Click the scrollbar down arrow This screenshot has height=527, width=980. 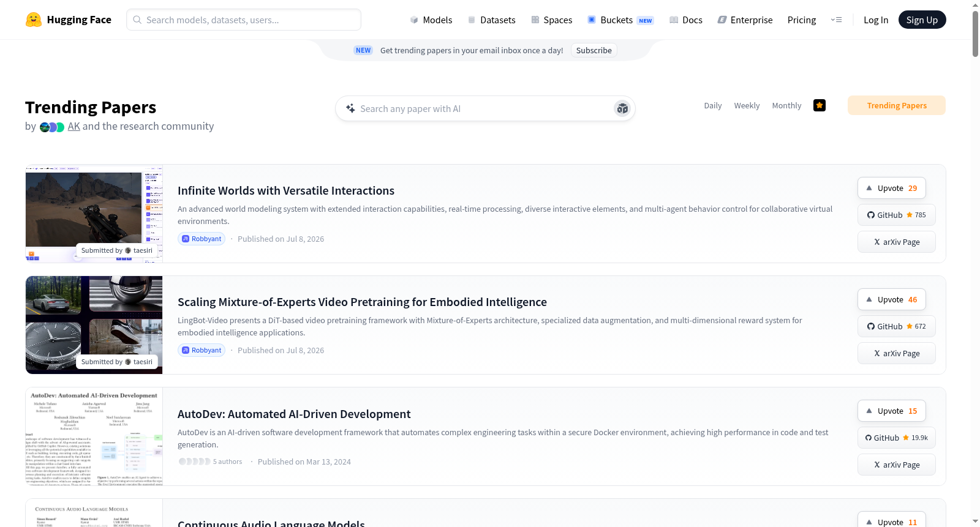pyautogui.click(x=975, y=521)
